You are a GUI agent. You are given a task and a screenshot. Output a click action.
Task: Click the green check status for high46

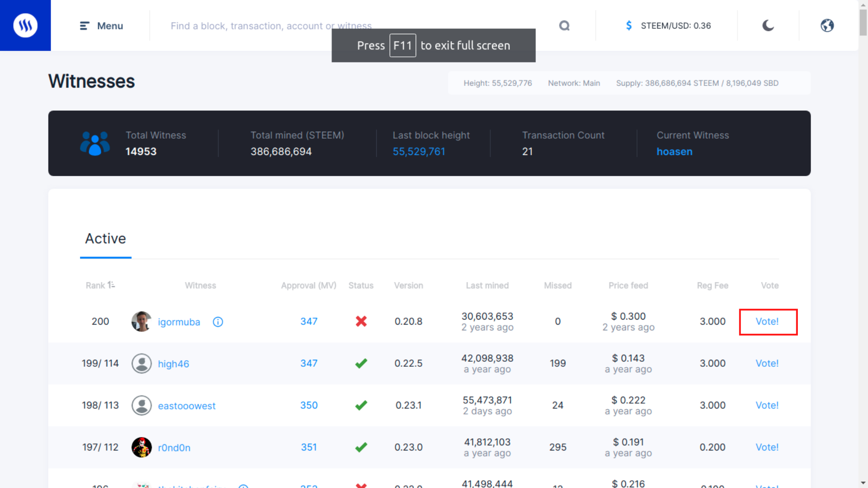pyautogui.click(x=361, y=363)
